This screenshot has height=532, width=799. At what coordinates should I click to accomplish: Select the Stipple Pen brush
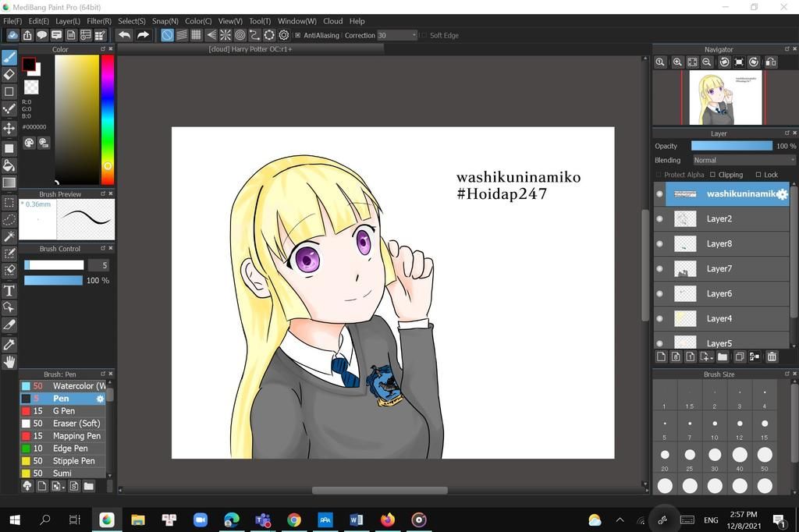(62, 461)
